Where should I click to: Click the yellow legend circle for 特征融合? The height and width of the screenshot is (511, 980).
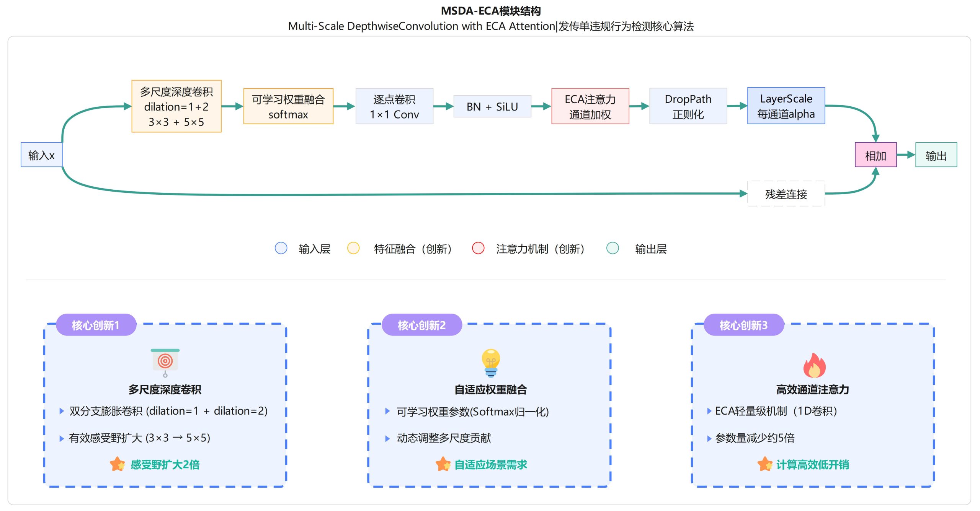tap(353, 248)
